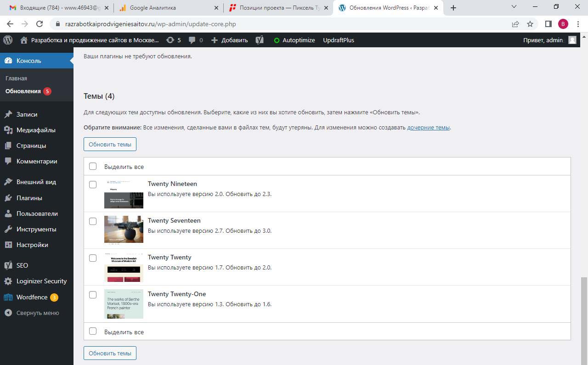Open the updates icon showing 5
The width and height of the screenshot is (588, 365).
click(x=173, y=40)
